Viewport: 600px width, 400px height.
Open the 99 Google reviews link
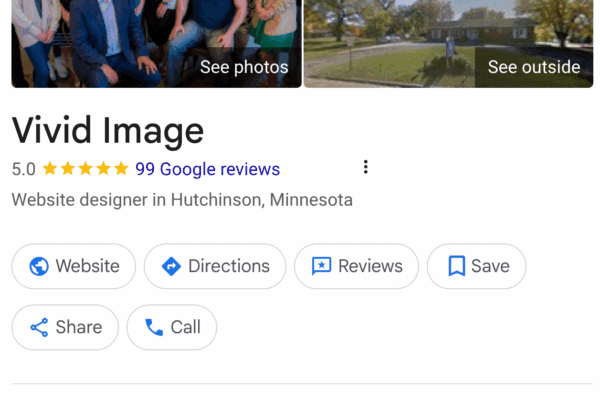click(207, 169)
